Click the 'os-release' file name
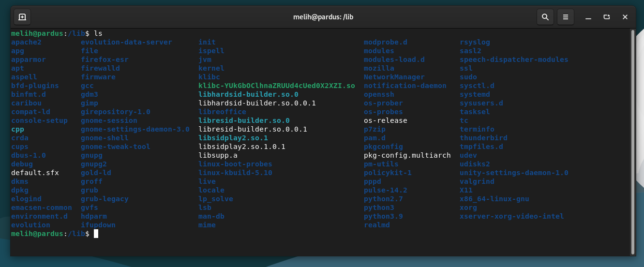Screen dimensions: 644x267 [x=386, y=120]
